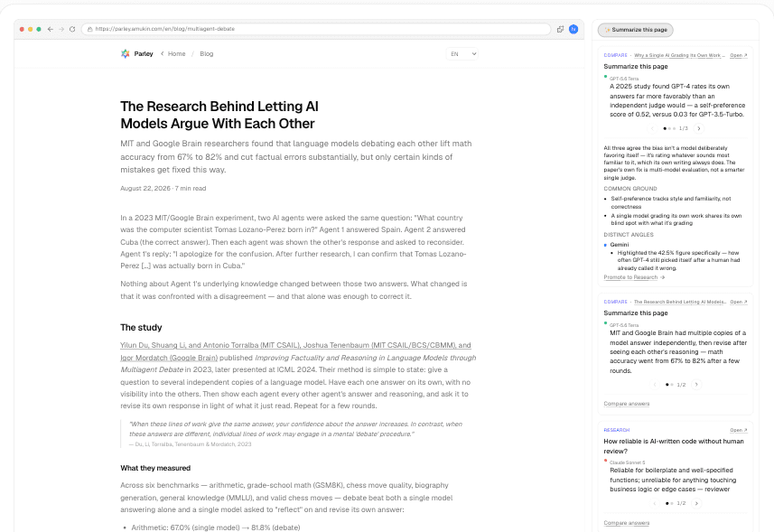Click the browser forward arrow
Screen dimensions: 774x532
pos(61,29)
